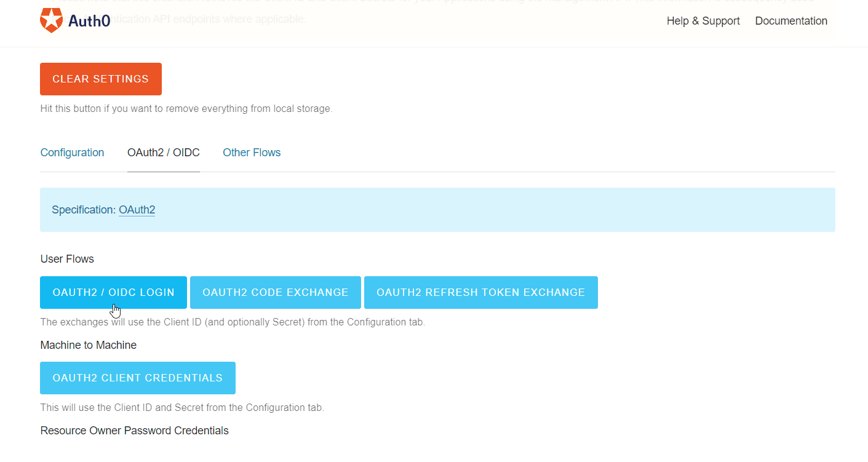Click the 'Hit this button' description text
The image size is (868, 462).
tap(186, 109)
